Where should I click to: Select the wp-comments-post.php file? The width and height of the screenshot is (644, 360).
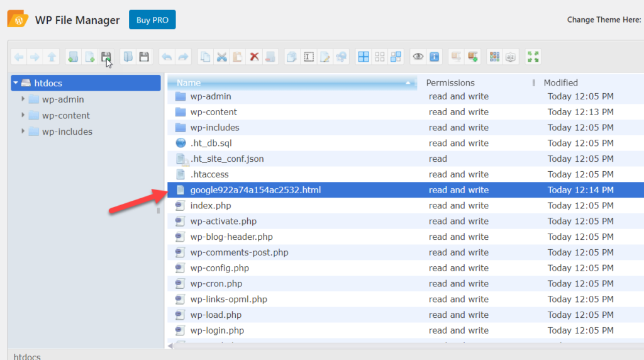pos(406,252)
